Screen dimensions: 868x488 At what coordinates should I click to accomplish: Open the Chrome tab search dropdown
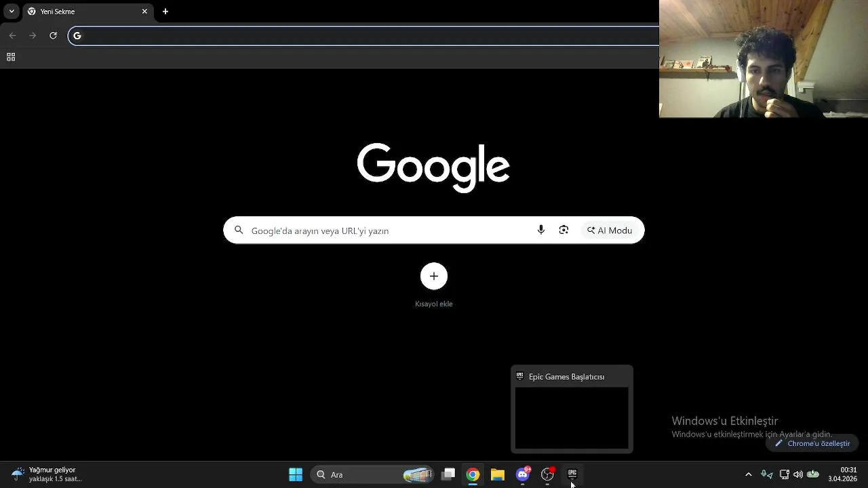(x=12, y=12)
